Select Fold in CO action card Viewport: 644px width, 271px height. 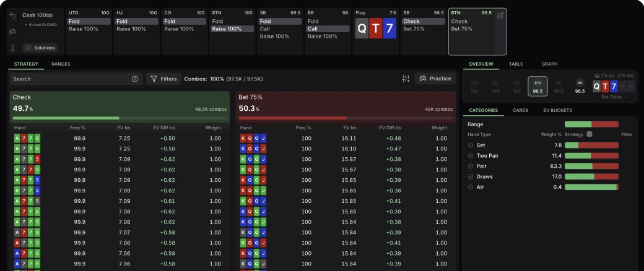pyautogui.click(x=185, y=22)
